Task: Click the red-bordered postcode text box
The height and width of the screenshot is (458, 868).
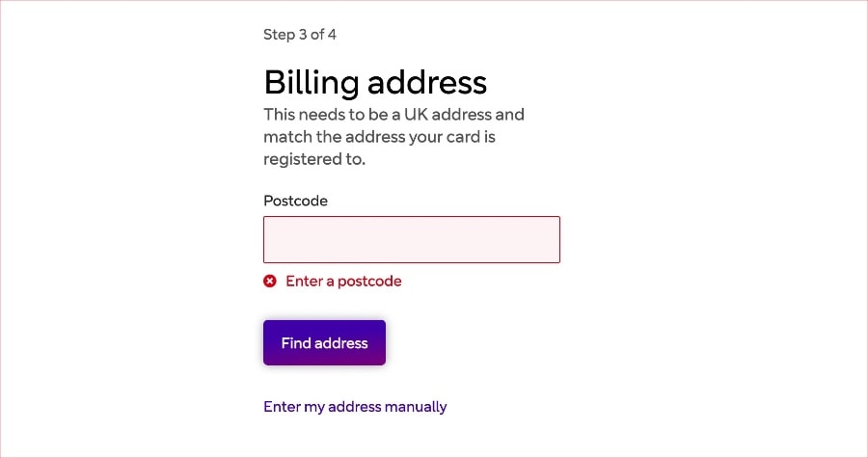Action: tap(411, 239)
